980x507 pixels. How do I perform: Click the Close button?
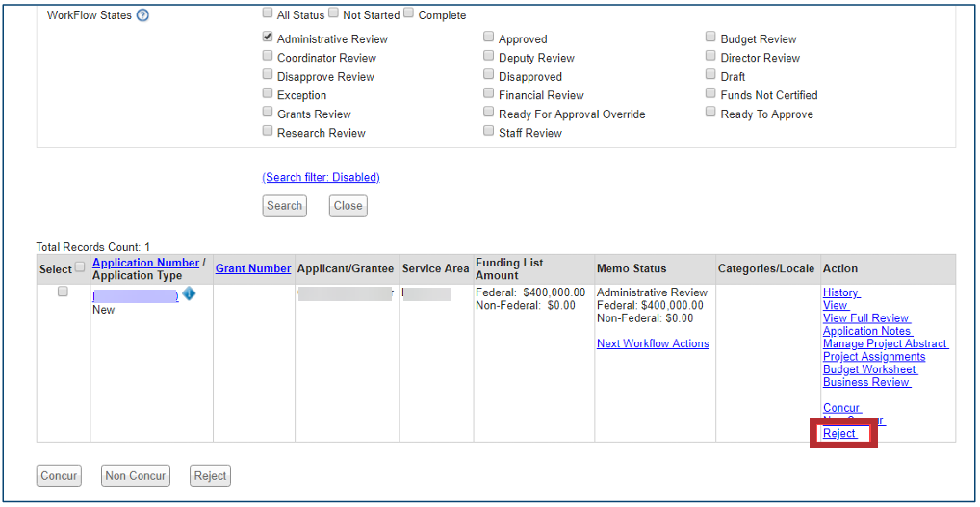point(348,206)
